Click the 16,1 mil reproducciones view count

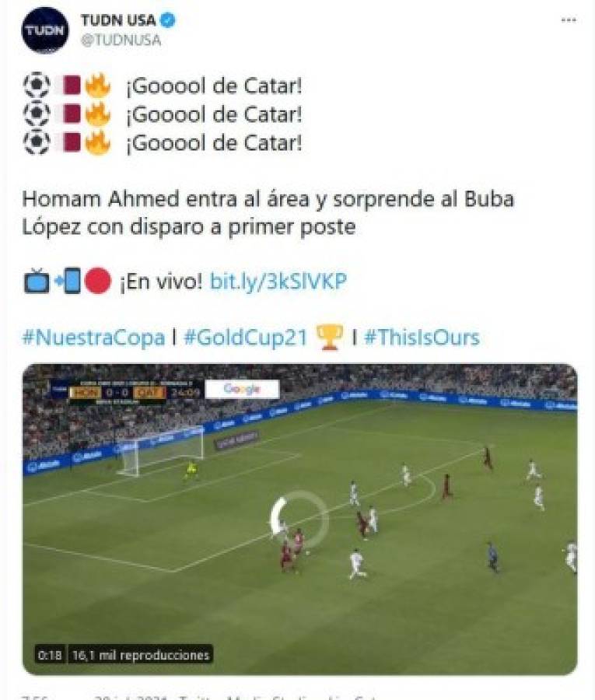pyautogui.click(x=141, y=655)
